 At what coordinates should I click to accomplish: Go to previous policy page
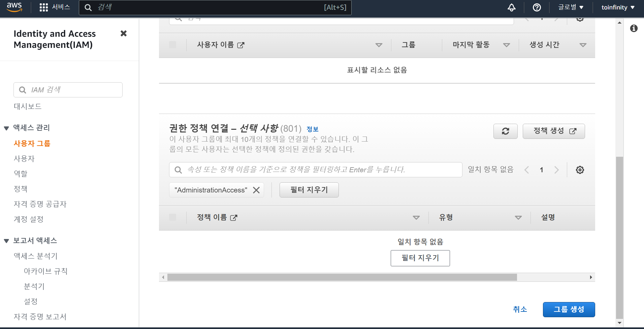(x=527, y=170)
